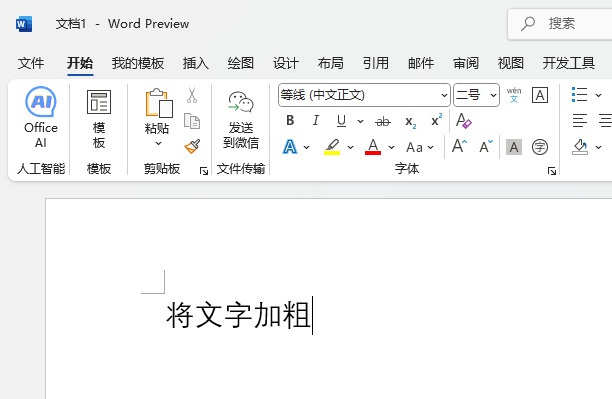Open the 文件 tab
This screenshot has height=399, width=612.
pos(31,63)
